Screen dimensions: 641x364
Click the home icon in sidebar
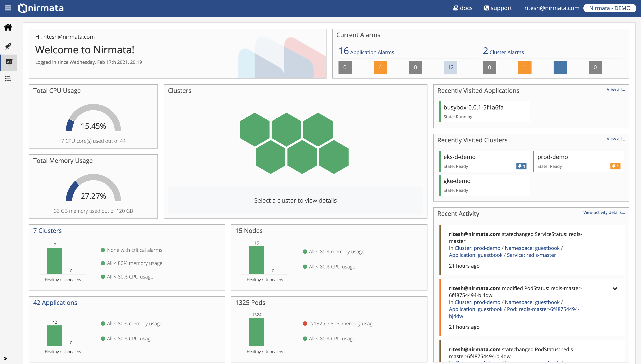coord(8,27)
